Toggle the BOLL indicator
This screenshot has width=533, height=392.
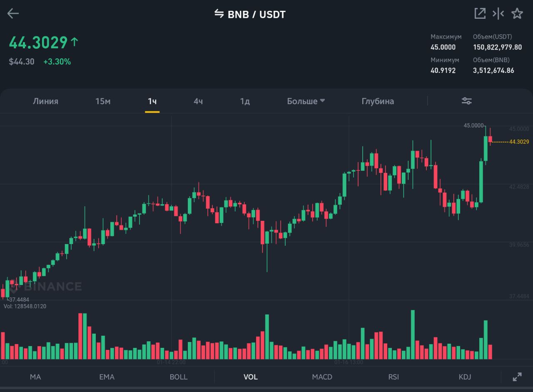tap(179, 377)
